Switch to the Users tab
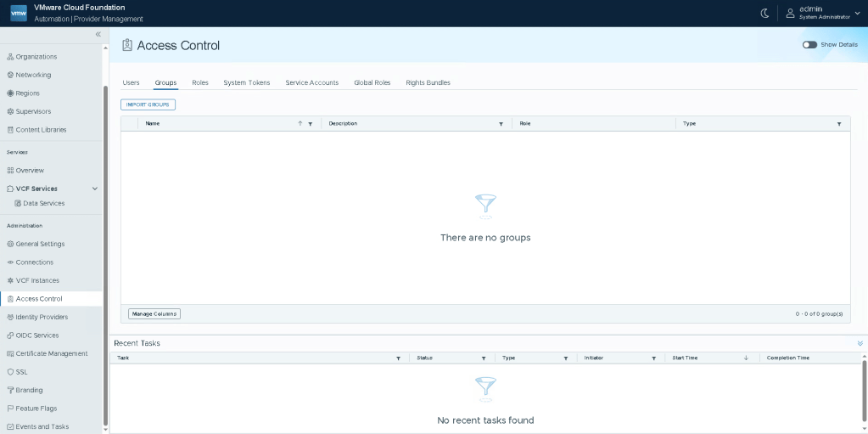The width and height of the screenshot is (868, 434). [131, 82]
